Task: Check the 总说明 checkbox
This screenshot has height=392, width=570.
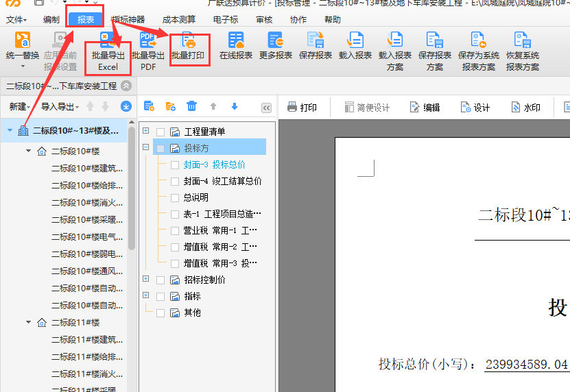Action: click(x=175, y=197)
